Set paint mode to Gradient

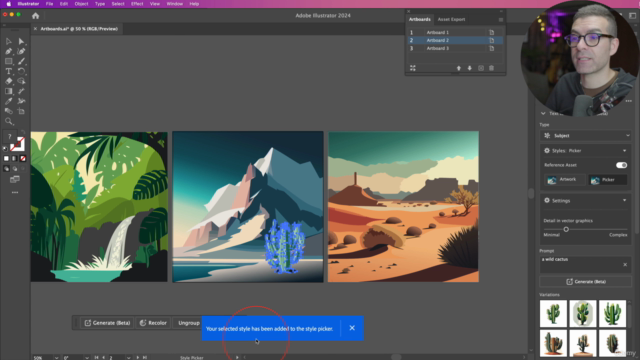(x=15, y=158)
